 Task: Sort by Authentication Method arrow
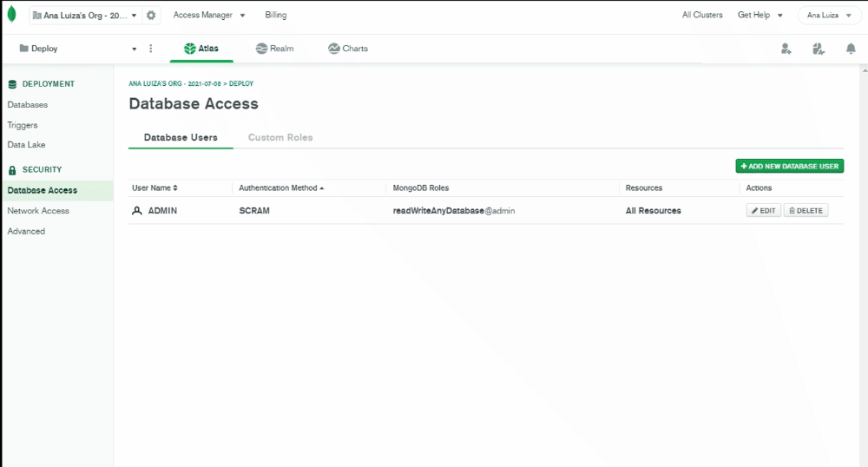click(x=322, y=188)
